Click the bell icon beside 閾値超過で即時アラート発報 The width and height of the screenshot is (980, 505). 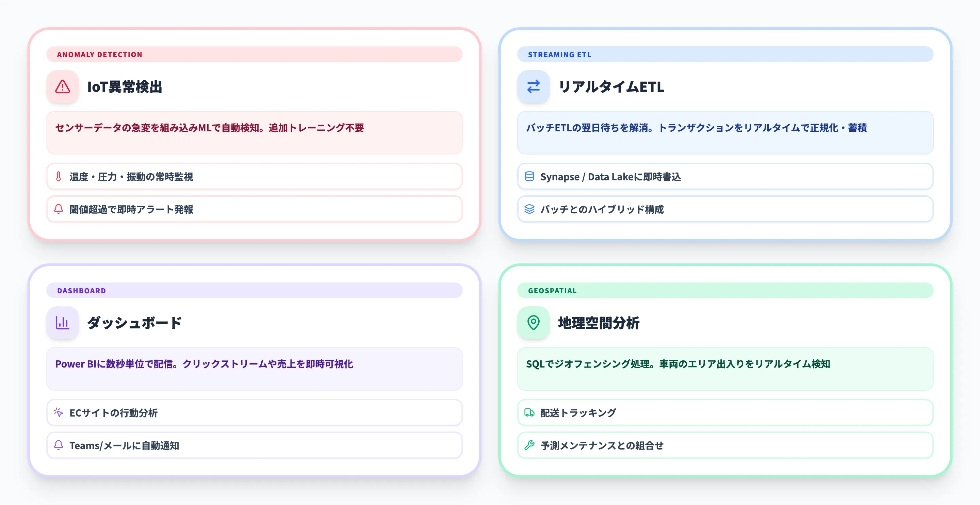click(58, 209)
